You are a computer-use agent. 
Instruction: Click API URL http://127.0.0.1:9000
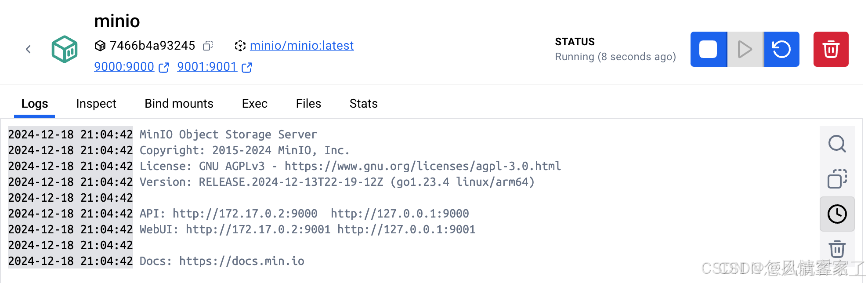tap(400, 214)
